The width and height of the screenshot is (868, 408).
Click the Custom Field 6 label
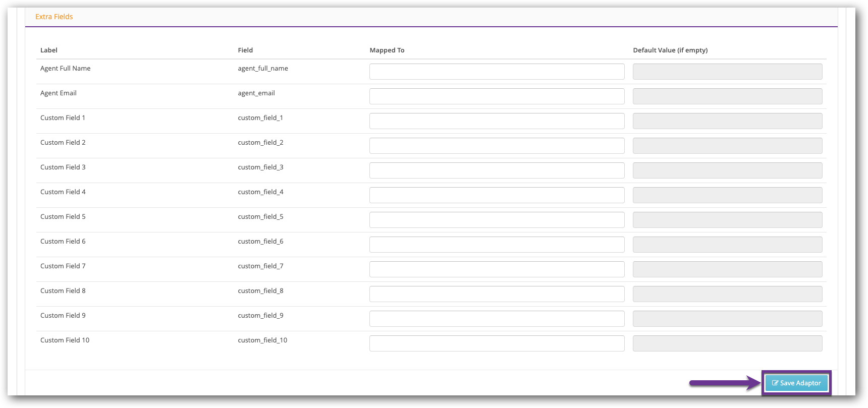63,241
